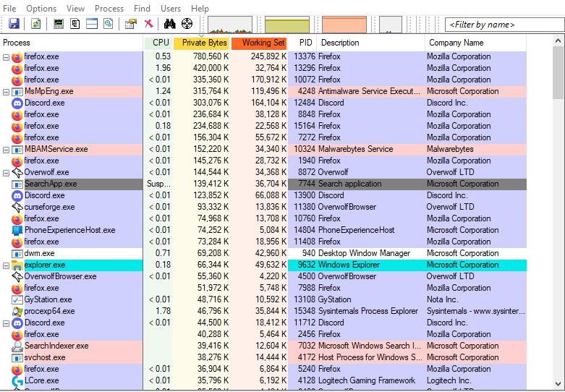
Task: Select the Find Window's Process crosshair icon
Action: (187, 24)
